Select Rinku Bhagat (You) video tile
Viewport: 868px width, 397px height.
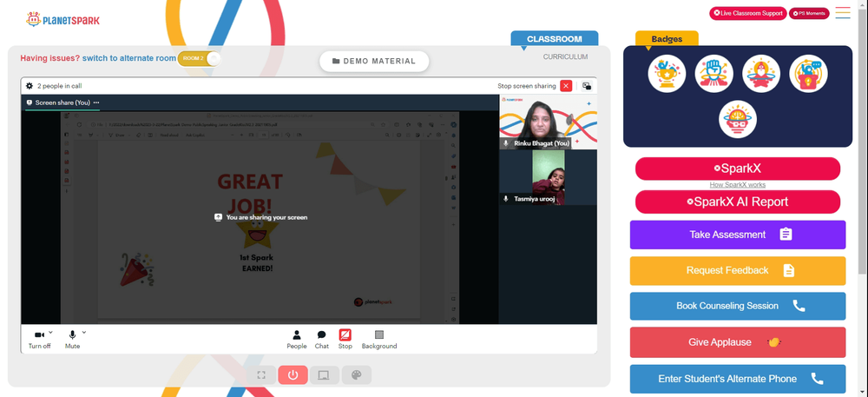coord(548,122)
